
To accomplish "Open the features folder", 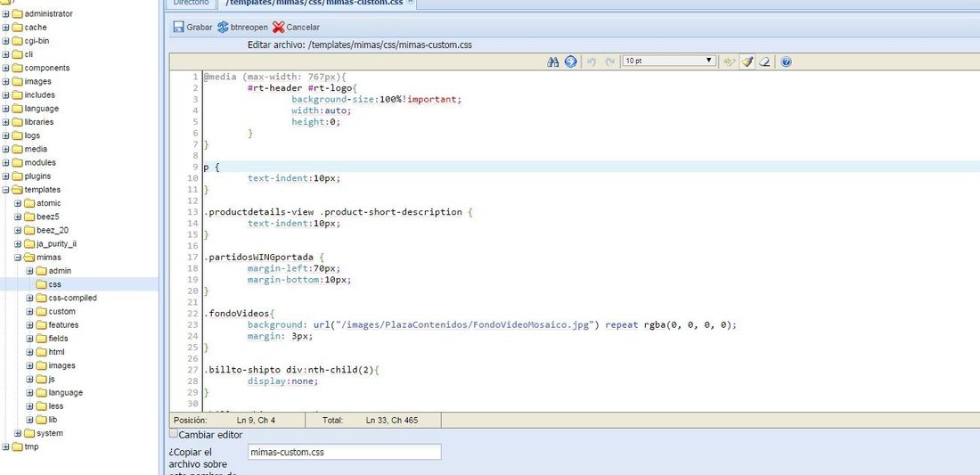I will [63, 325].
